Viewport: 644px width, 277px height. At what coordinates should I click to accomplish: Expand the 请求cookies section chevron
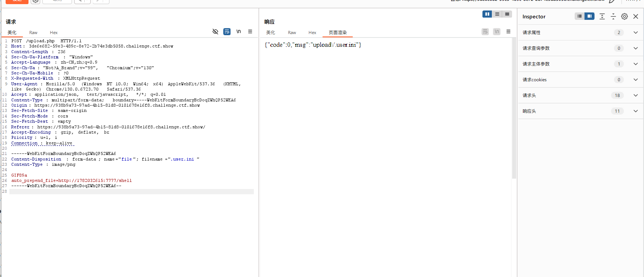point(636,80)
